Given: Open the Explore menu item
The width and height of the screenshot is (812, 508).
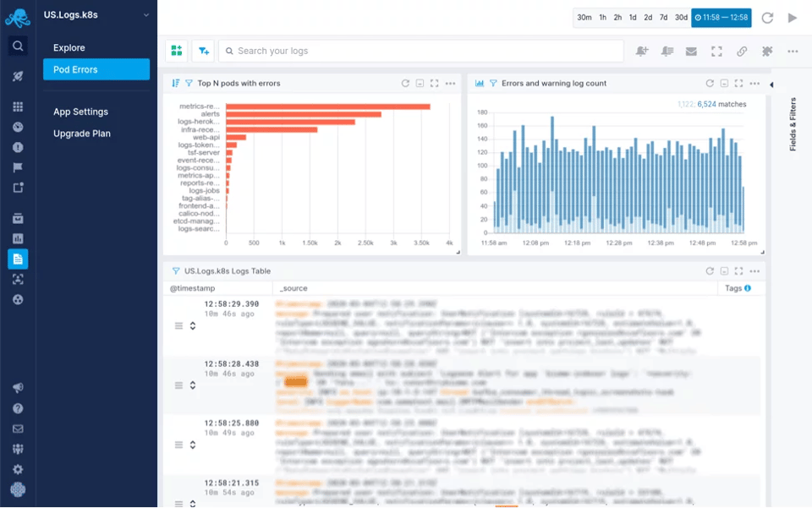Looking at the screenshot, I should tap(69, 47).
